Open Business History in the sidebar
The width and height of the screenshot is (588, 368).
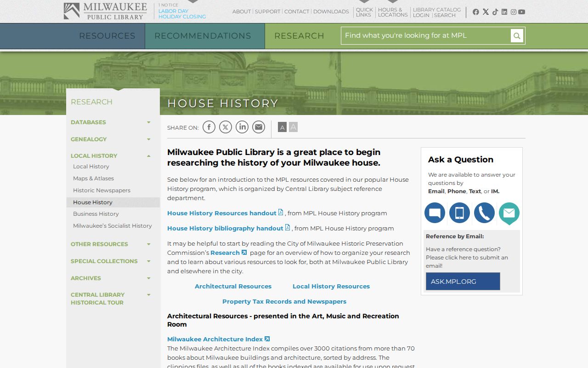point(96,214)
